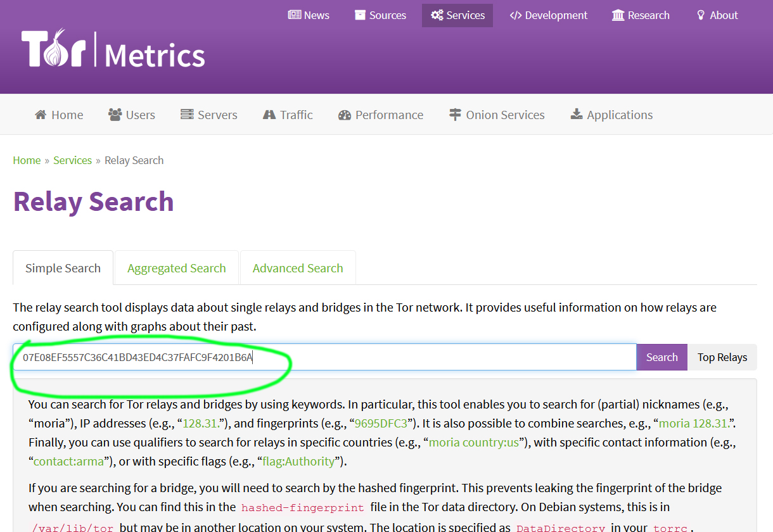This screenshot has width=773, height=532.
Task: Click the Tor Metrics logo
Action: click(113, 49)
